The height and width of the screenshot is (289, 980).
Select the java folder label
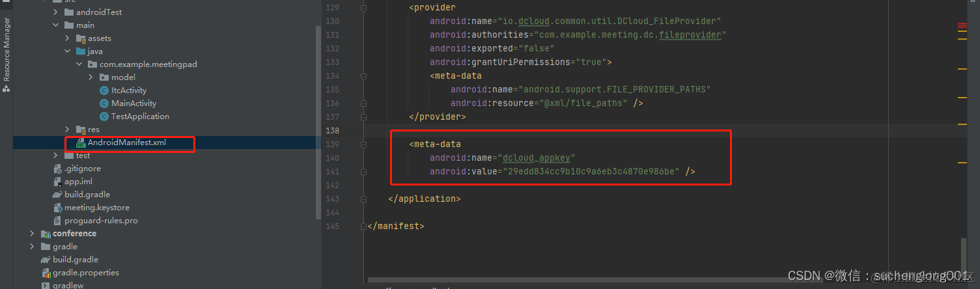[x=95, y=51]
